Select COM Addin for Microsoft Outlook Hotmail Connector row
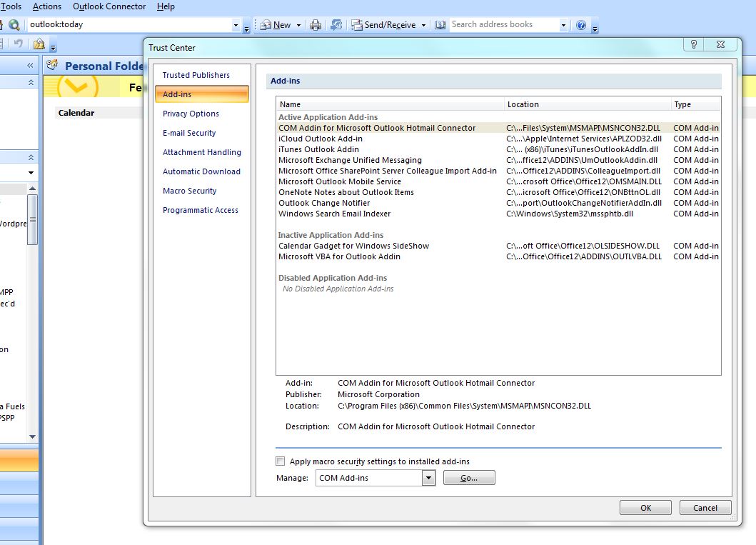Viewport: 756px width, 545px height. 498,128
